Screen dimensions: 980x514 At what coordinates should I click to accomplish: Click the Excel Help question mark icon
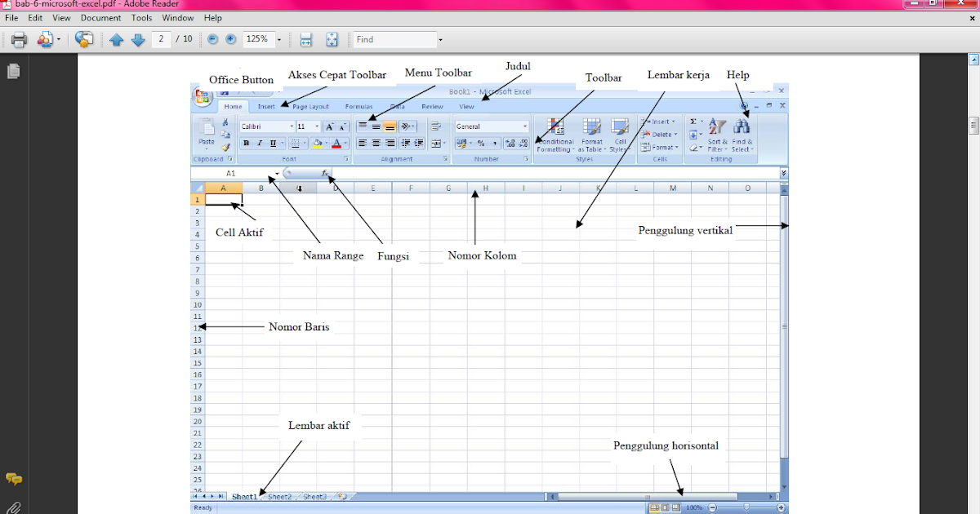click(x=744, y=106)
